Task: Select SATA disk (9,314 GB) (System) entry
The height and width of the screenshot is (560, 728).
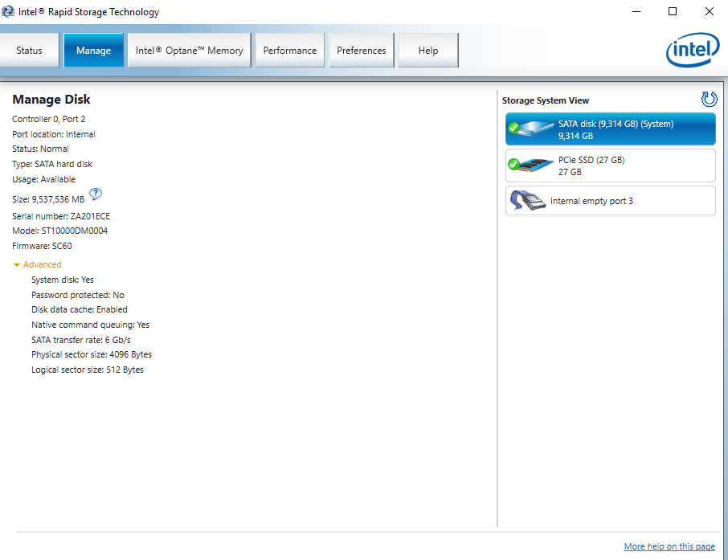Action: click(x=610, y=129)
